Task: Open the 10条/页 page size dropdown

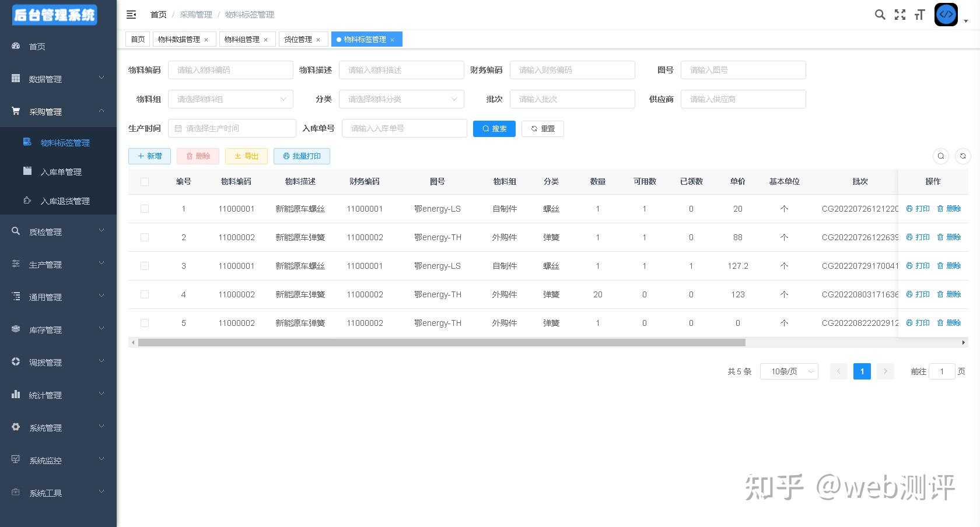Action: point(789,371)
